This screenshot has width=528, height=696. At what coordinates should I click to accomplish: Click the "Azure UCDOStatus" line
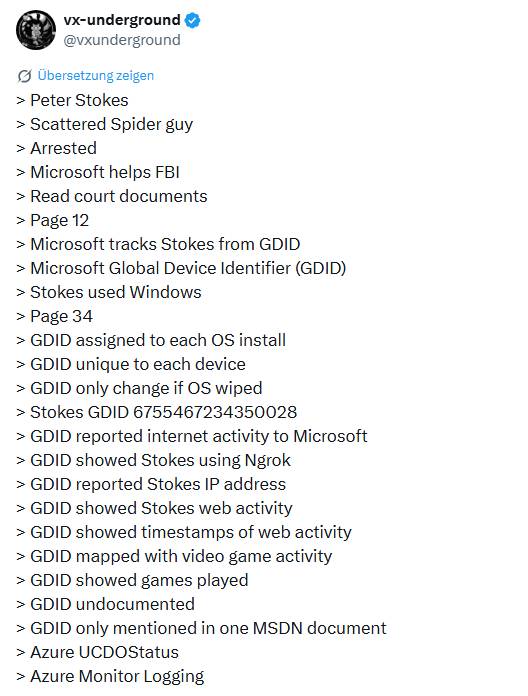[98, 652]
